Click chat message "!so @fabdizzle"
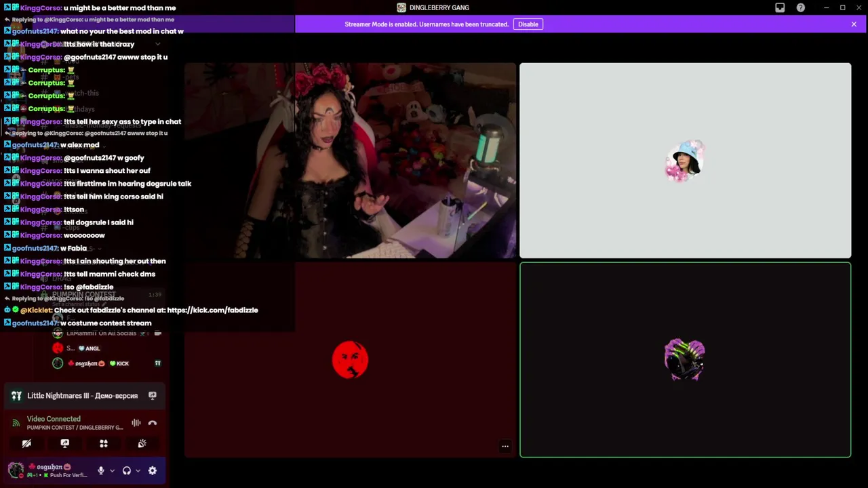 click(x=89, y=287)
